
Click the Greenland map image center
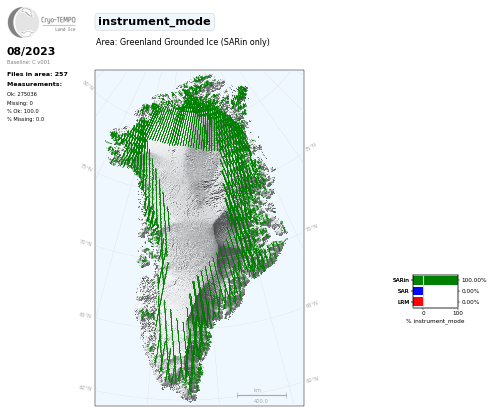(199, 238)
